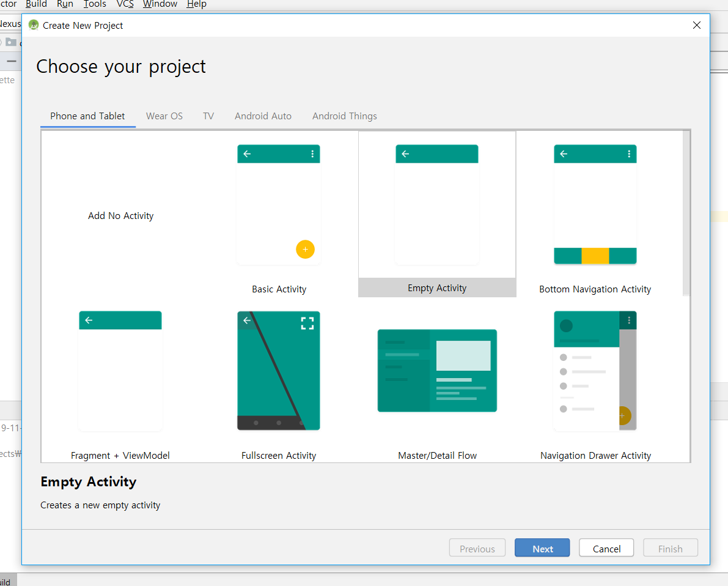The width and height of the screenshot is (728, 586).
Task: Click the Fullscreen Activity label
Action: (x=279, y=456)
